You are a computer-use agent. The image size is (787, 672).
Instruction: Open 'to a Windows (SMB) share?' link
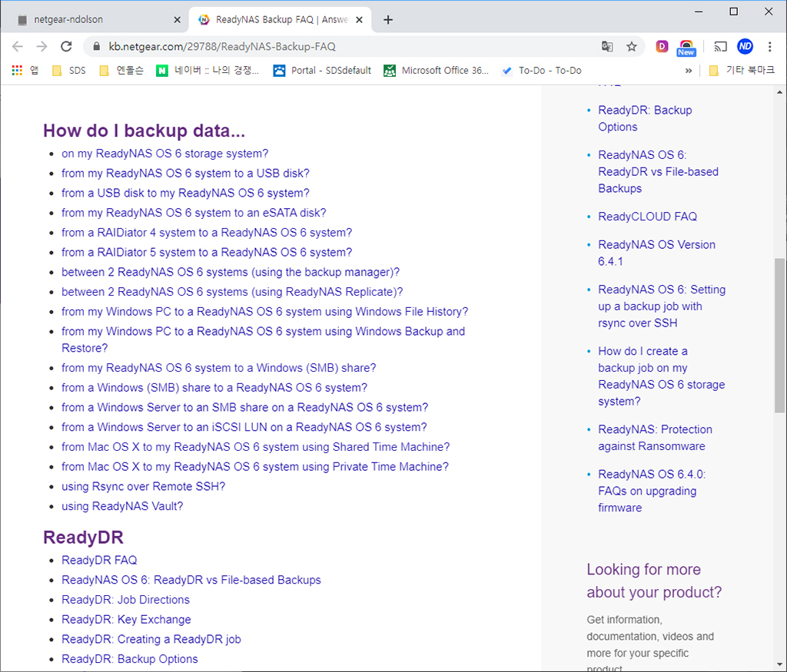tap(218, 368)
